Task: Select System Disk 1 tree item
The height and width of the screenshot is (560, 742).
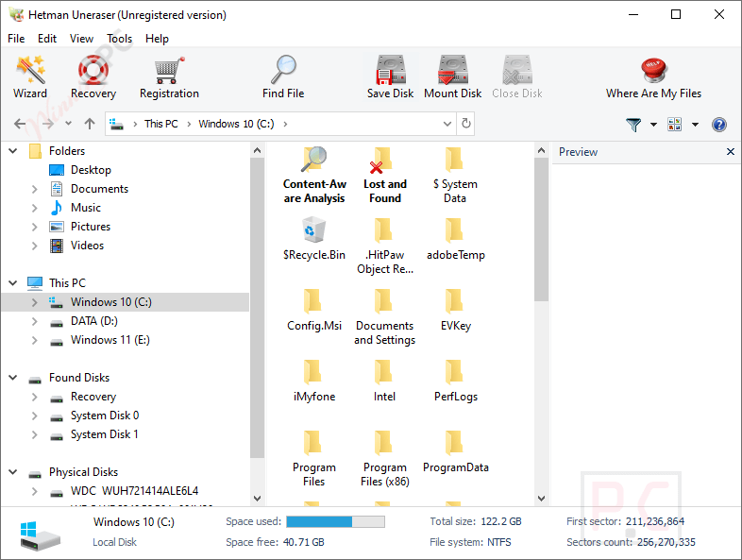Action: (105, 434)
